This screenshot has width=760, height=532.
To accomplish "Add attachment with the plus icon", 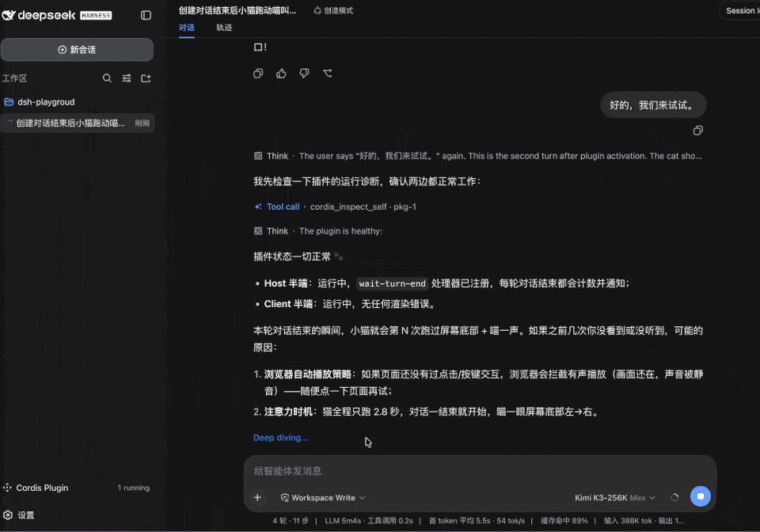I will point(257,498).
